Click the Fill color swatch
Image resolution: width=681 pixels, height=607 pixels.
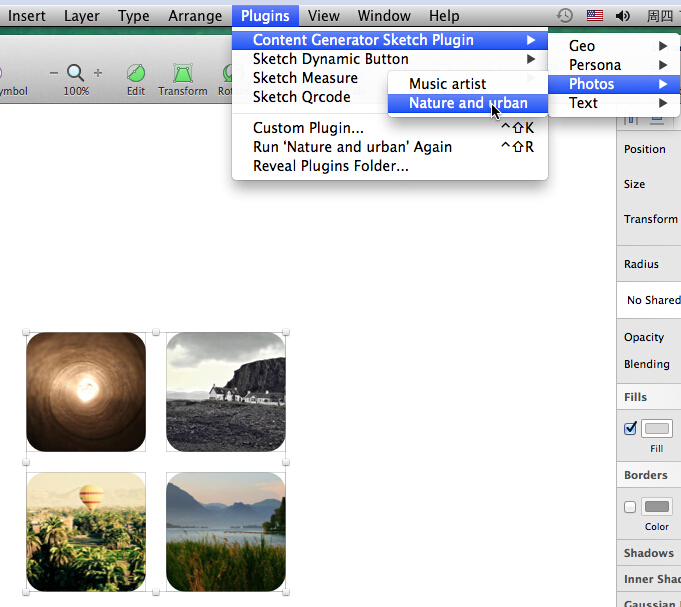click(657, 429)
